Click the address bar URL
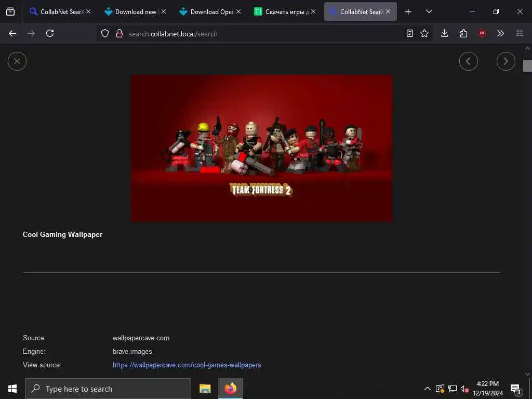 click(173, 34)
